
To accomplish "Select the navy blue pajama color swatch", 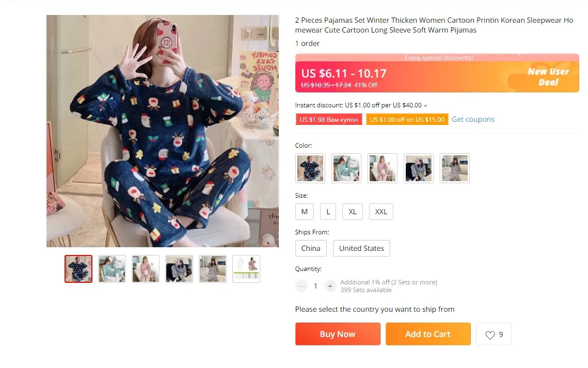I will pyautogui.click(x=310, y=168).
